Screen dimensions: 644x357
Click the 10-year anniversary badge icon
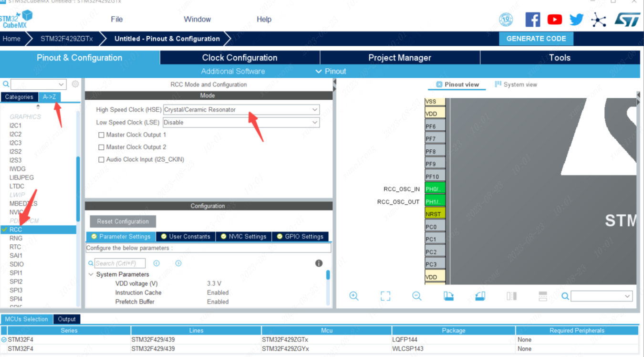pos(506,20)
